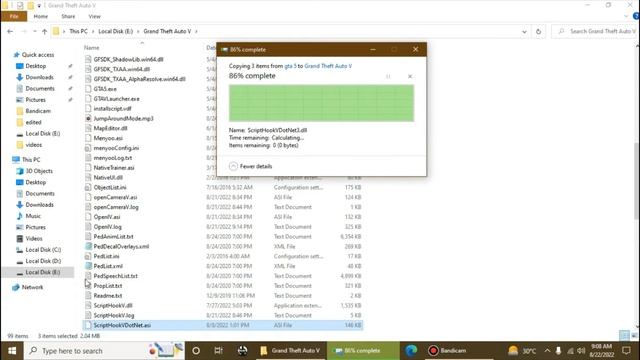Switch to the Share ribbon tab
Image resolution: width=640 pixels, height=360 pixels.
(68, 16)
